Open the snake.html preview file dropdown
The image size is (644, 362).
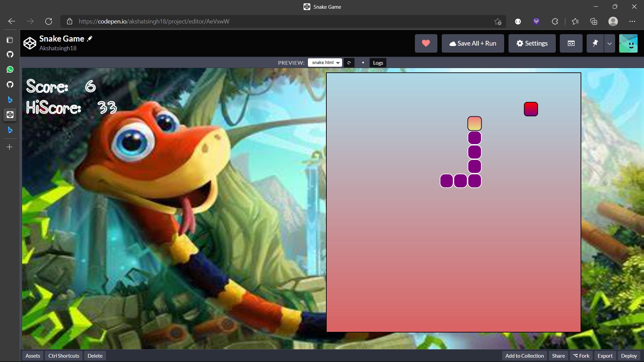(325, 63)
